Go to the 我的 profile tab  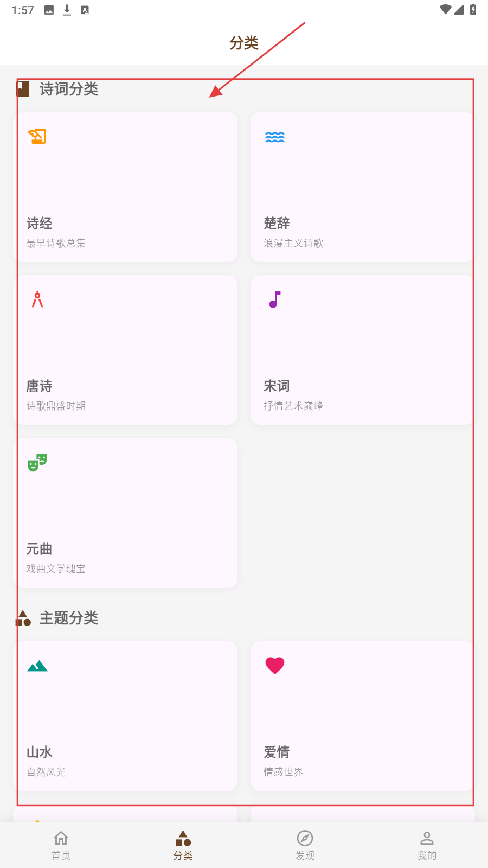click(427, 845)
